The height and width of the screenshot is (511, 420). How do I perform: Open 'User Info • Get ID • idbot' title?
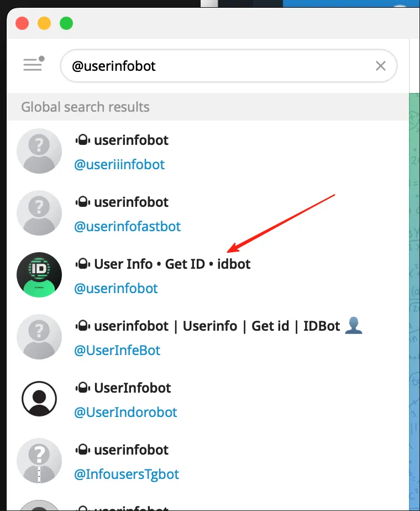(x=172, y=264)
